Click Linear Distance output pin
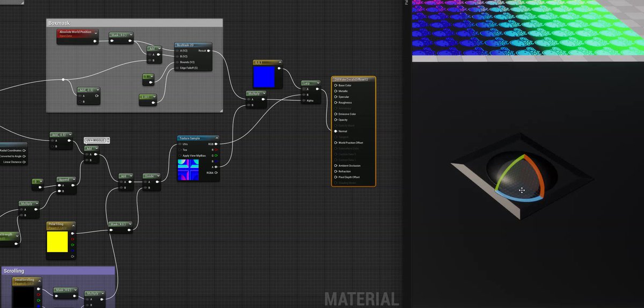This screenshot has height=308, width=644. click(x=24, y=162)
